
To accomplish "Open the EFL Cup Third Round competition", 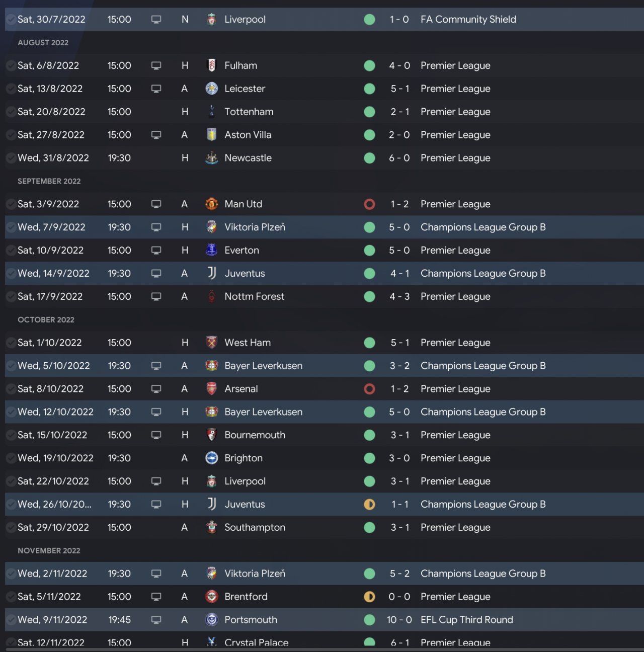I will click(466, 620).
